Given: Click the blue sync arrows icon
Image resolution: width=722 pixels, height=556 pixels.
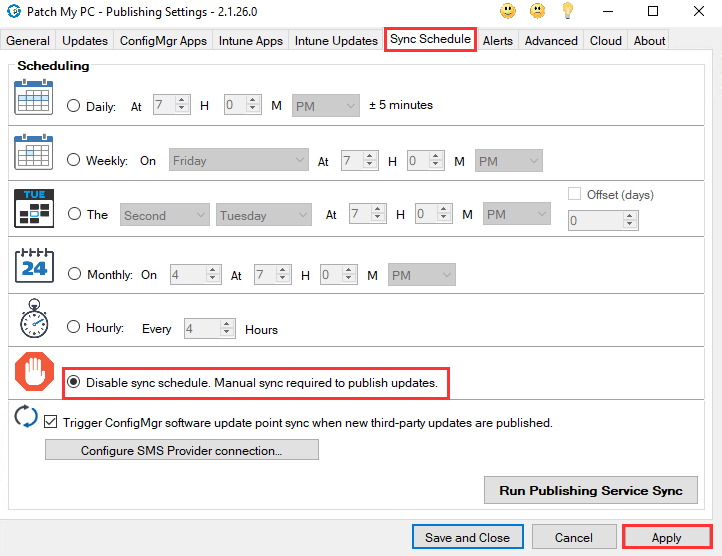Looking at the screenshot, I should click(x=26, y=416).
